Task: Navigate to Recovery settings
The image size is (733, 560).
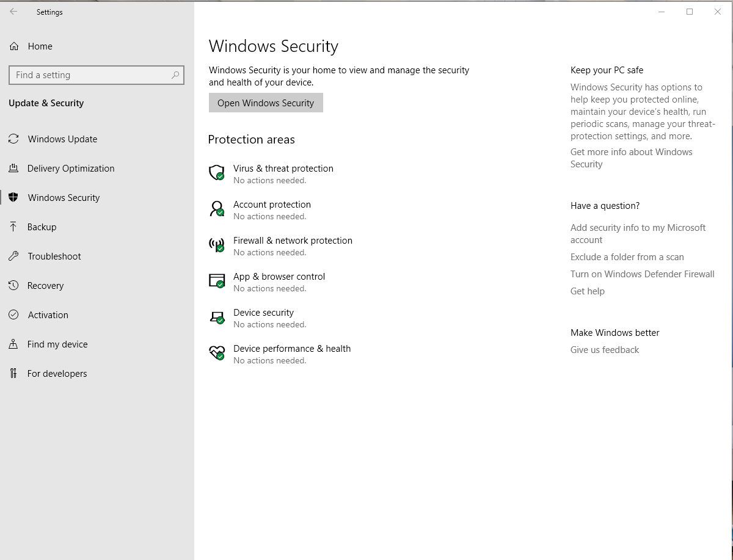Action: (45, 286)
